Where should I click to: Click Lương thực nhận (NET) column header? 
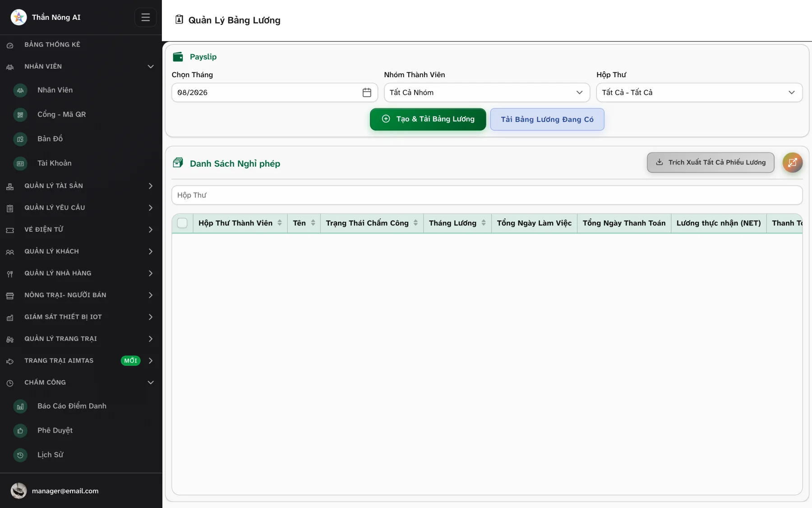point(719,223)
